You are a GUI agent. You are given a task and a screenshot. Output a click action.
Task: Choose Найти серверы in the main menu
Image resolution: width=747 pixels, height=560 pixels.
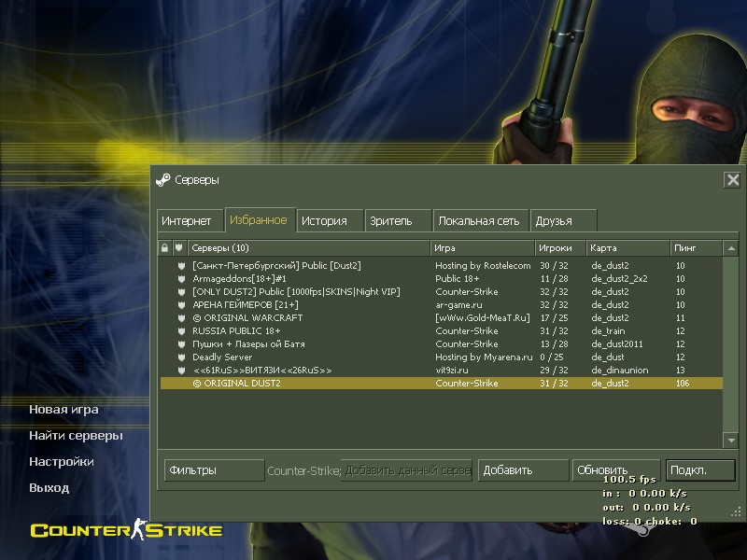tap(77, 436)
